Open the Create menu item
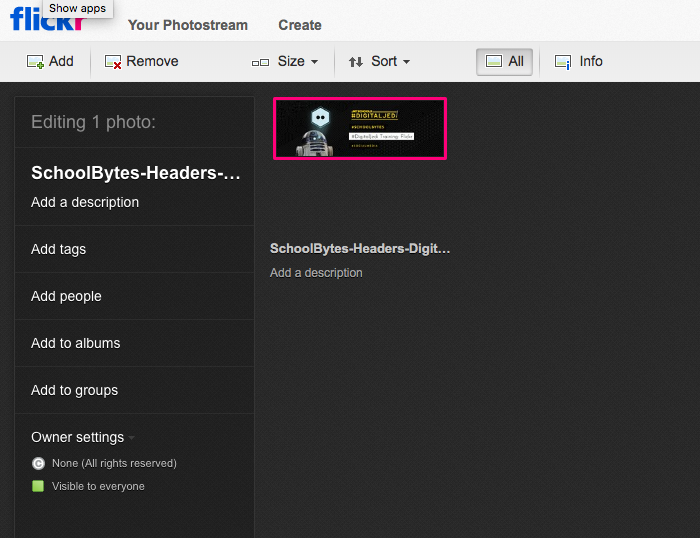This screenshot has height=538, width=700. [300, 25]
